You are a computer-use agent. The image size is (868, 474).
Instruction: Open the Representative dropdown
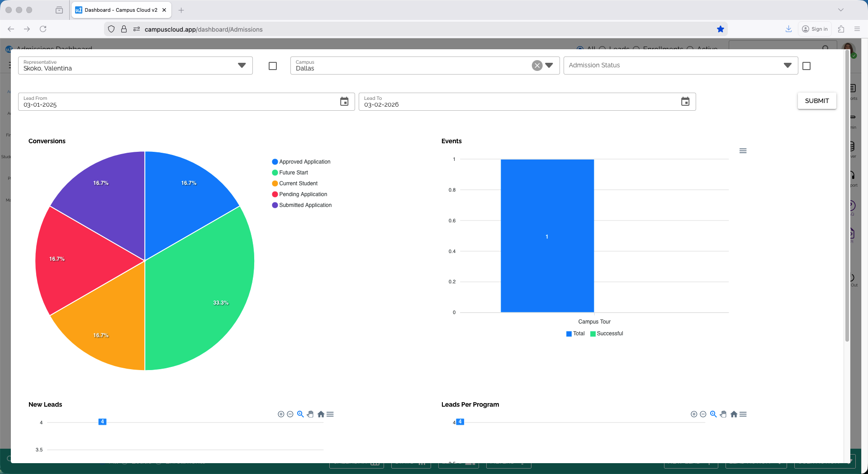point(242,65)
